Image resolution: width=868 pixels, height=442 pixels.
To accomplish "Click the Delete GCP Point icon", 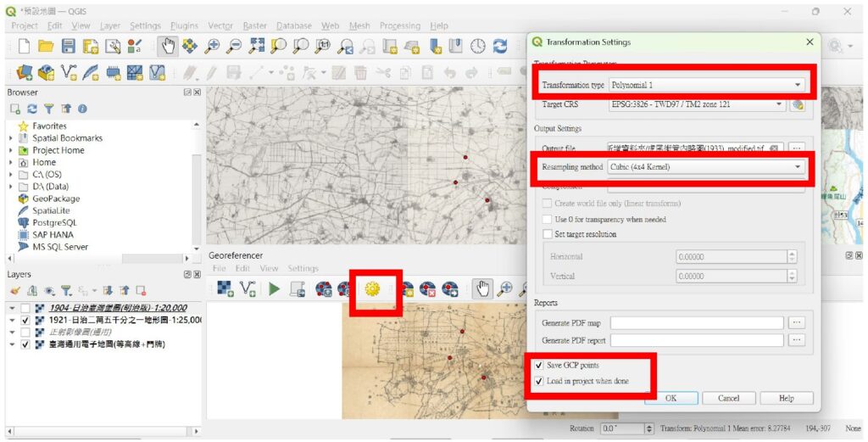I will coord(427,288).
